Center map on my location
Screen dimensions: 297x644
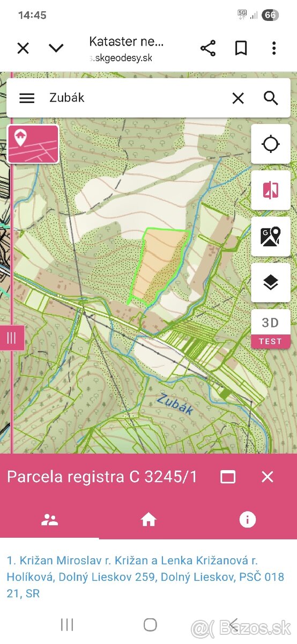click(271, 144)
